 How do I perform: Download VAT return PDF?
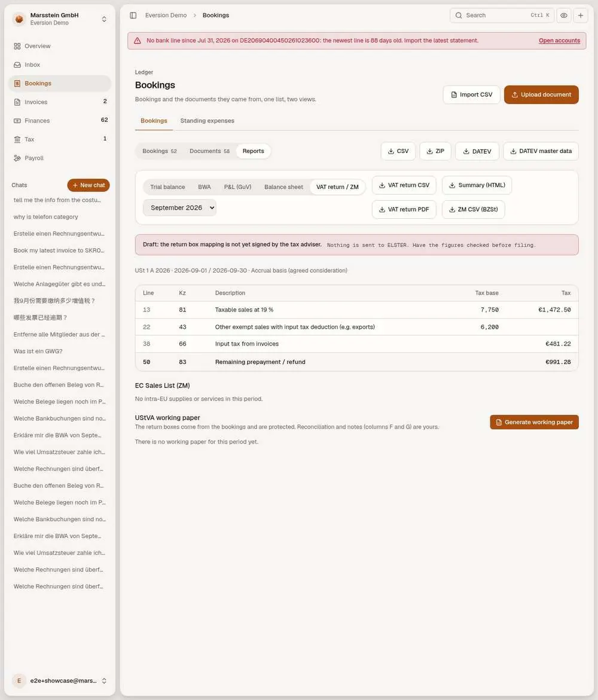coord(404,209)
